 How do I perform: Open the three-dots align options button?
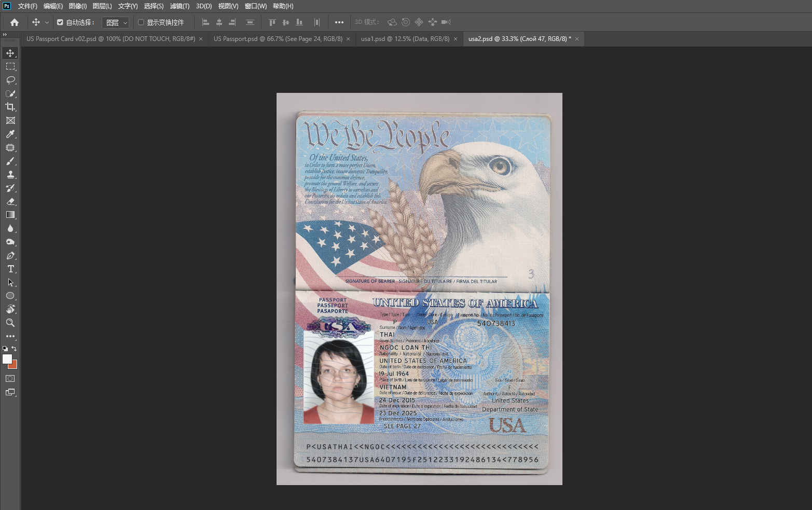339,22
